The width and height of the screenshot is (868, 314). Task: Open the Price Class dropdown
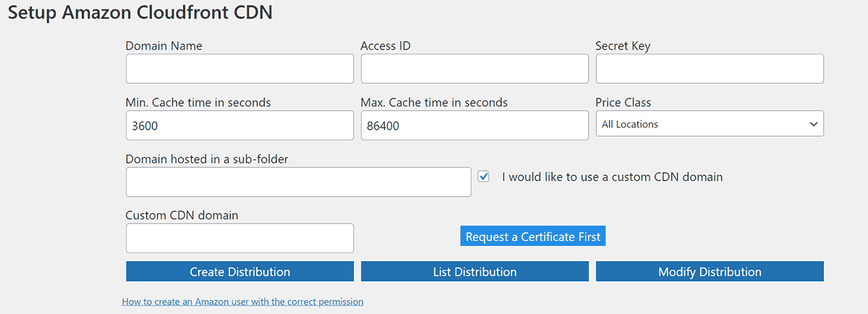point(710,124)
